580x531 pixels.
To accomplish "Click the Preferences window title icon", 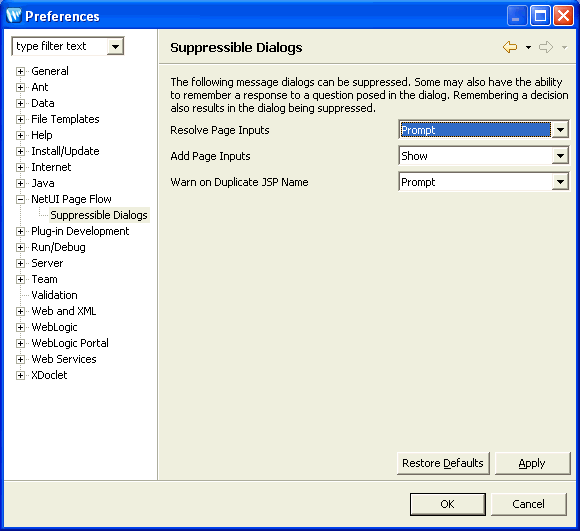I will [x=14, y=16].
